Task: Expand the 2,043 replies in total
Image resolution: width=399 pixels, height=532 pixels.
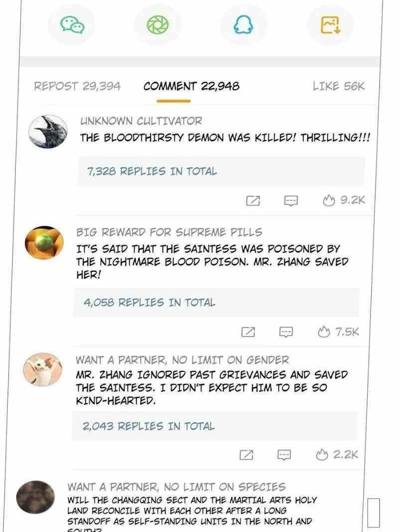Action: [x=214, y=426]
